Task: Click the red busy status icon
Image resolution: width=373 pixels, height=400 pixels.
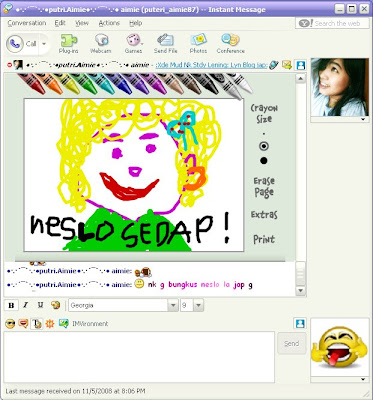Action: click(9, 65)
